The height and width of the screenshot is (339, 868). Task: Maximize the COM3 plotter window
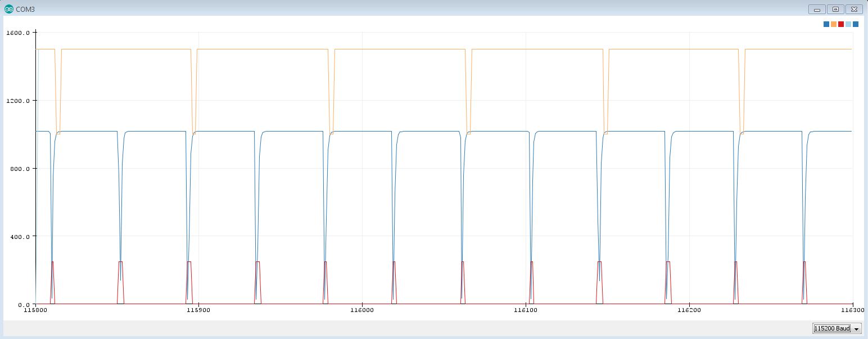[835, 9]
